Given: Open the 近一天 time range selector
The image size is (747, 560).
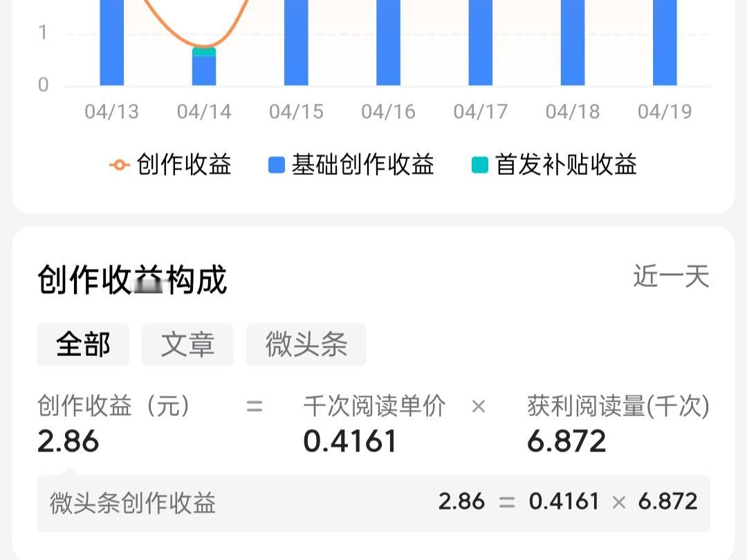Looking at the screenshot, I should [671, 276].
